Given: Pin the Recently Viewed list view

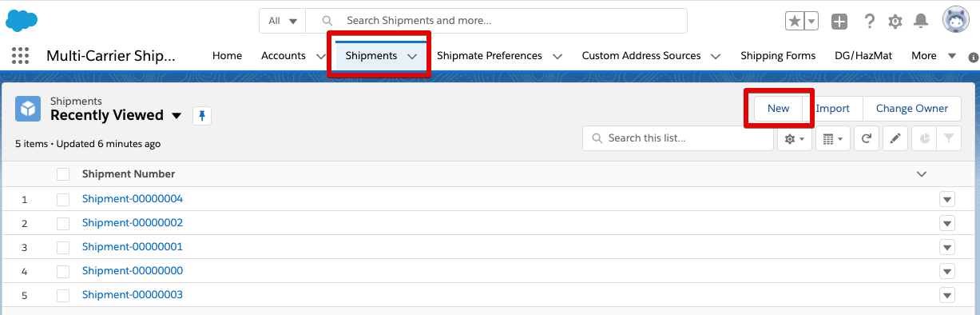Looking at the screenshot, I should [202, 116].
